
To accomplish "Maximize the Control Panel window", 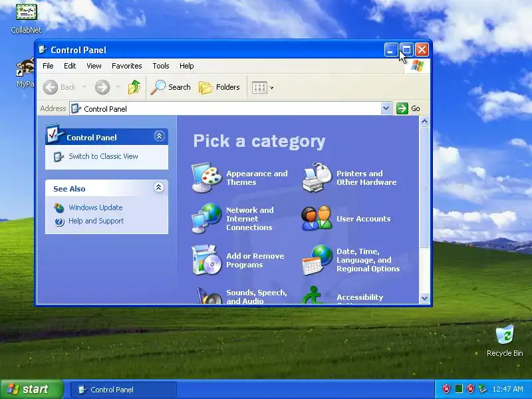I will [x=406, y=50].
